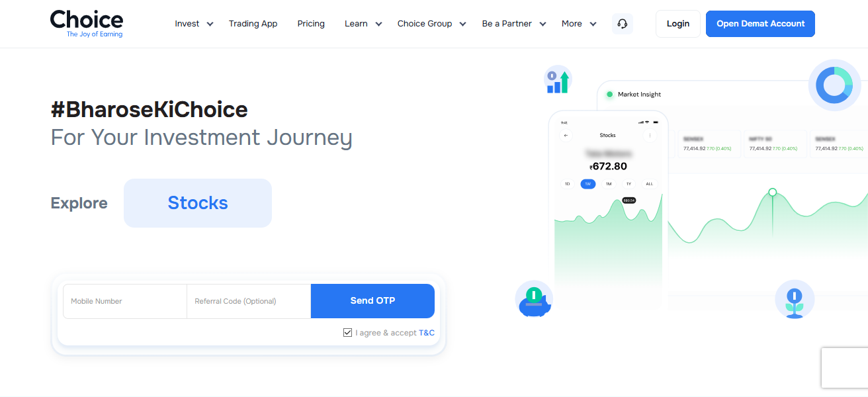The image size is (868, 397).
Task: Expand the More dropdown arrow
Action: tap(593, 24)
